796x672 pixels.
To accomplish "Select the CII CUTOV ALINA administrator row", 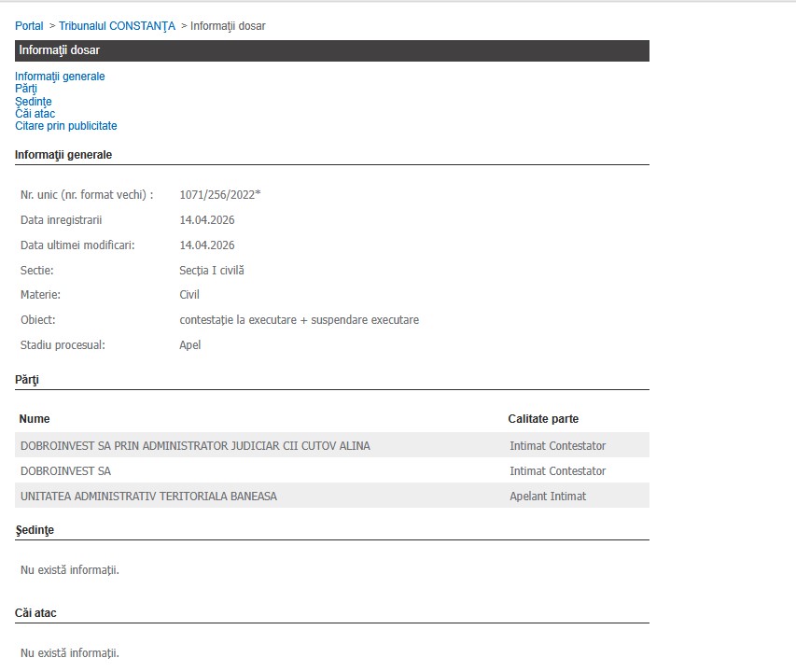I will tap(195, 446).
